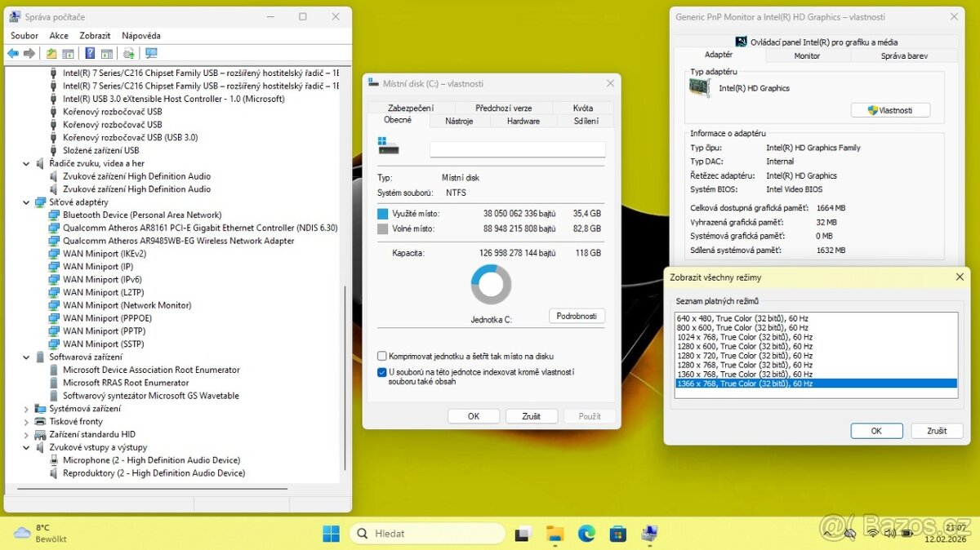Collapse the Síťové adaptéry category
980x550 pixels.
coord(26,202)
